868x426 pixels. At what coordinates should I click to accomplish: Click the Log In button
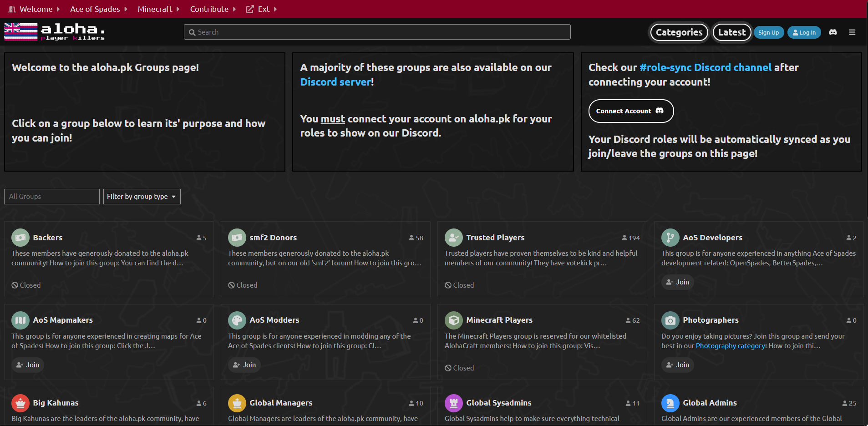(804, 32)
